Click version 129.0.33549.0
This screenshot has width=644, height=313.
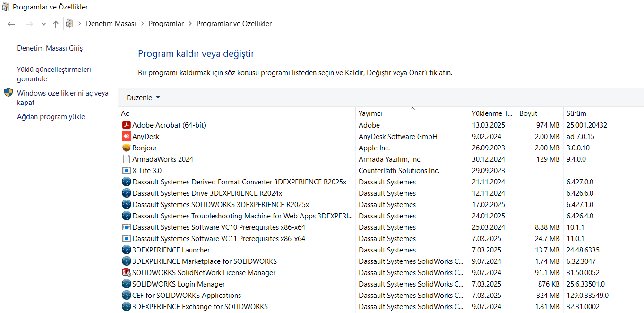(x=587, y=296)
